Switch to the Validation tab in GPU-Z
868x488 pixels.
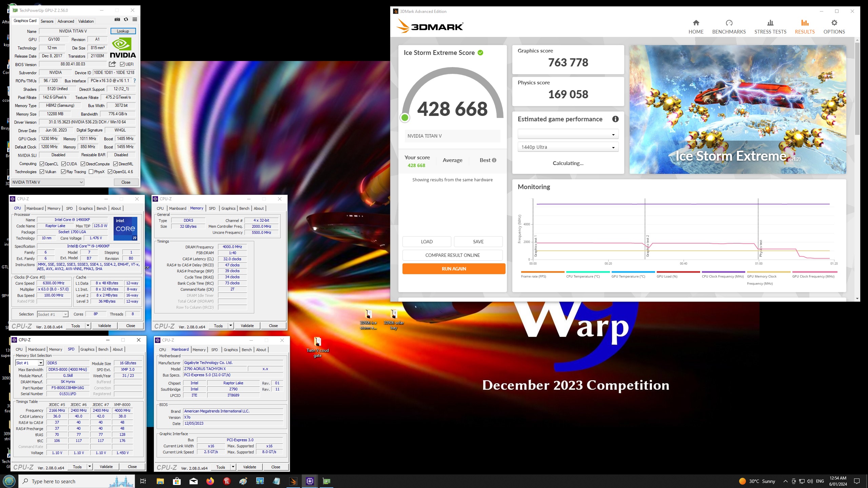[86, 21]
